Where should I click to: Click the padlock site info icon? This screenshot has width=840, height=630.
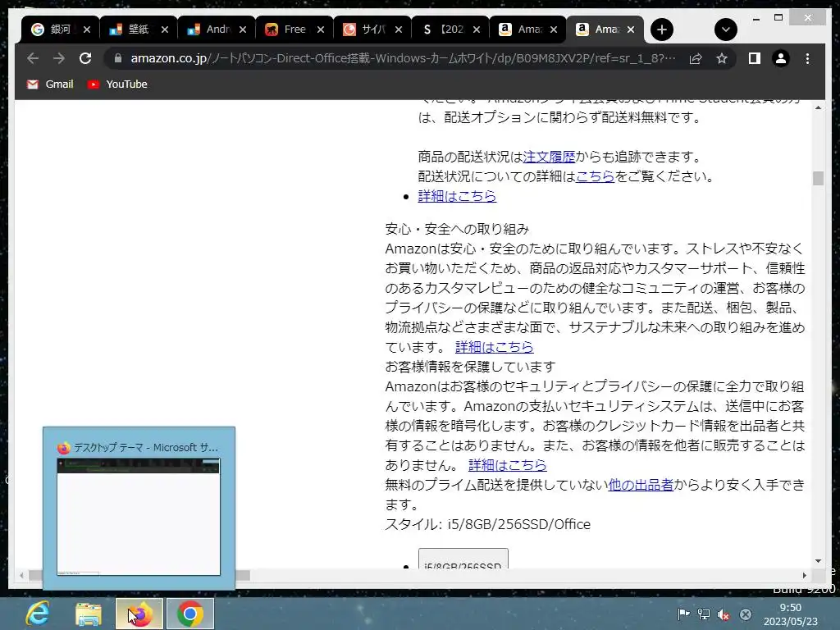[x=118, y=58]
